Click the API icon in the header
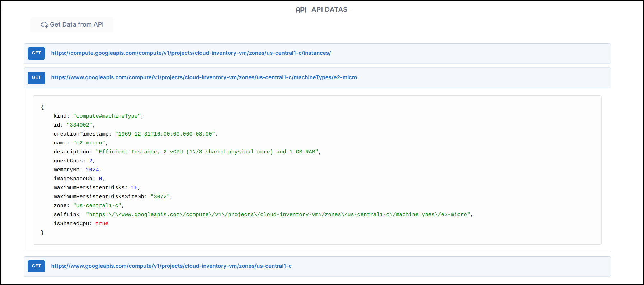 (301, 10)
